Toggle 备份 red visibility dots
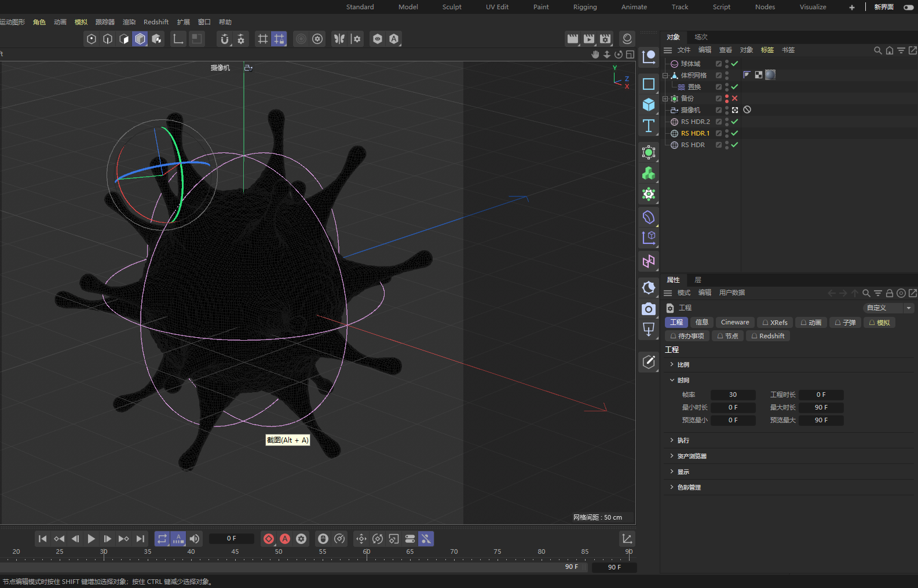This screenshot has height=588, width=918. click(x=727, y=98)
